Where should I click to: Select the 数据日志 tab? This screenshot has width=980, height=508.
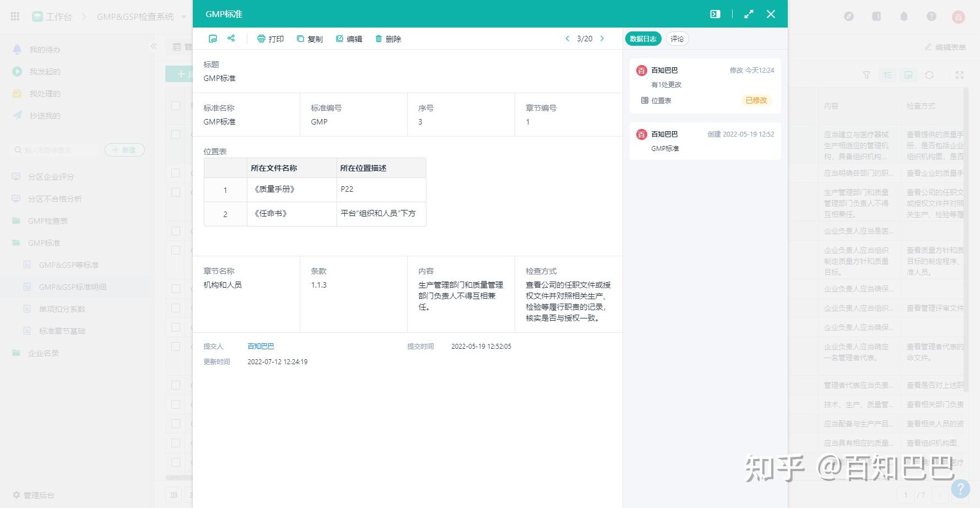tap(643, 39)
